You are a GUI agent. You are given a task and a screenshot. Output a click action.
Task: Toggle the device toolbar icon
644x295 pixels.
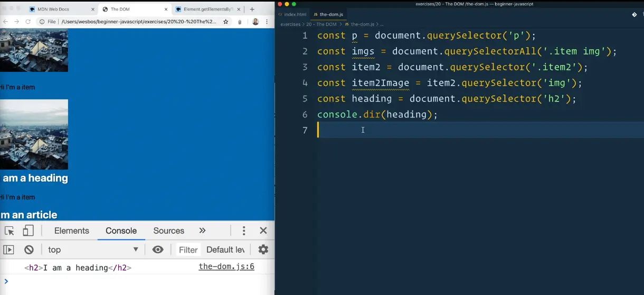28,231
